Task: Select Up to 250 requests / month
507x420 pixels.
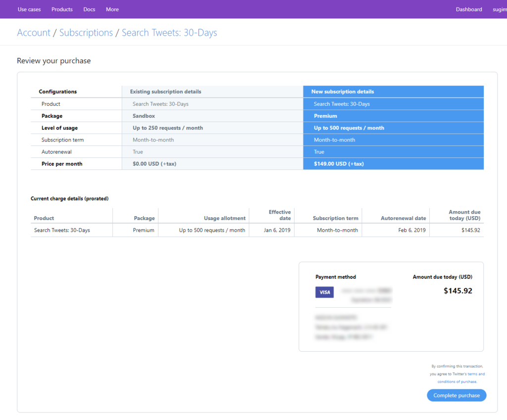Action: (x=168, y=128)
